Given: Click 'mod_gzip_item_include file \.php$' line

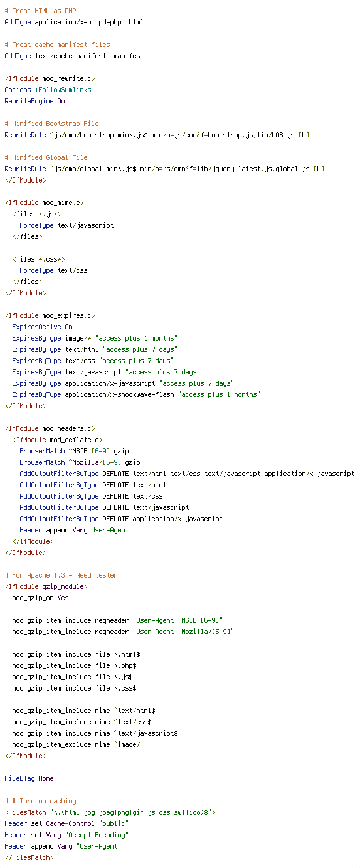Looking at the screenshot, I should (x=74, y=665).
